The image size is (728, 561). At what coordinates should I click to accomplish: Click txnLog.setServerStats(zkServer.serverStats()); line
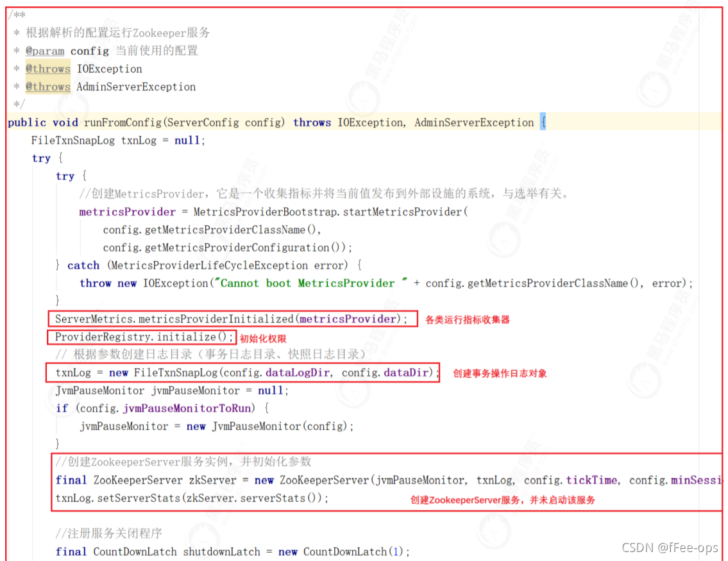coord(192,498)
